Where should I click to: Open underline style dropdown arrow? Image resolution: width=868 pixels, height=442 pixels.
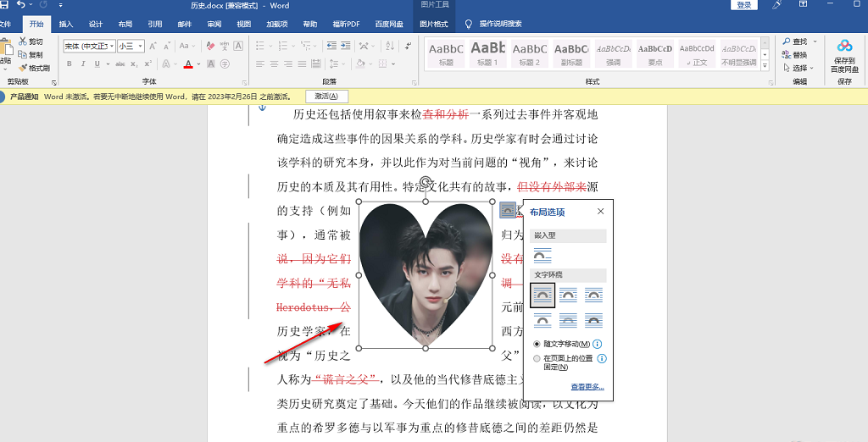pos(108,64)
